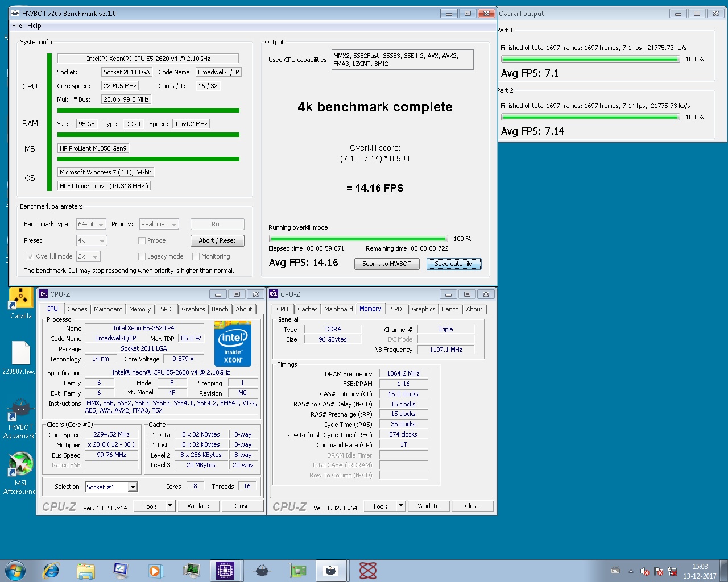Open the Overkill 2x multiplier dropdown
Viewport: 728px width, 582px height.
tap(88, 256)
